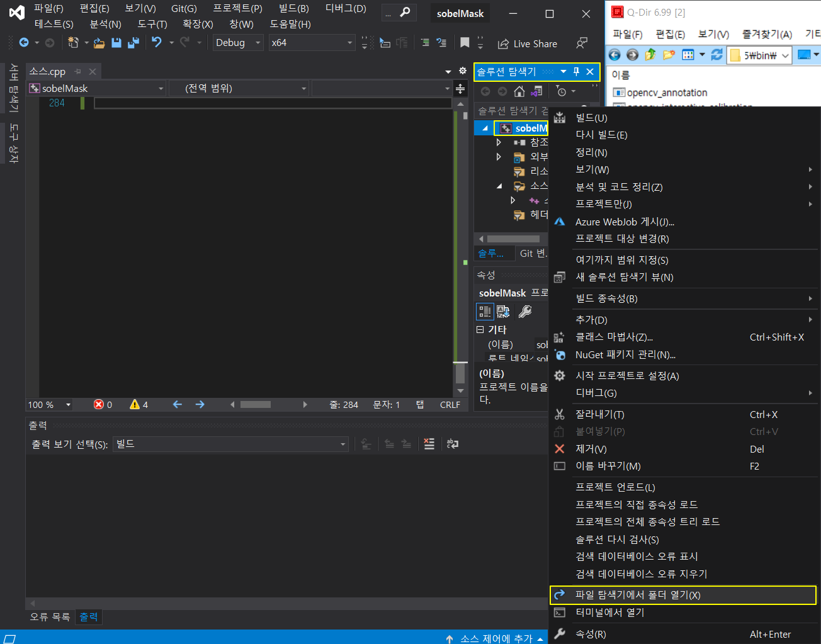This screenshot has height=644, width=821.
Task: Toggle word wrap in the output panel
Action: tap(452, 444)
